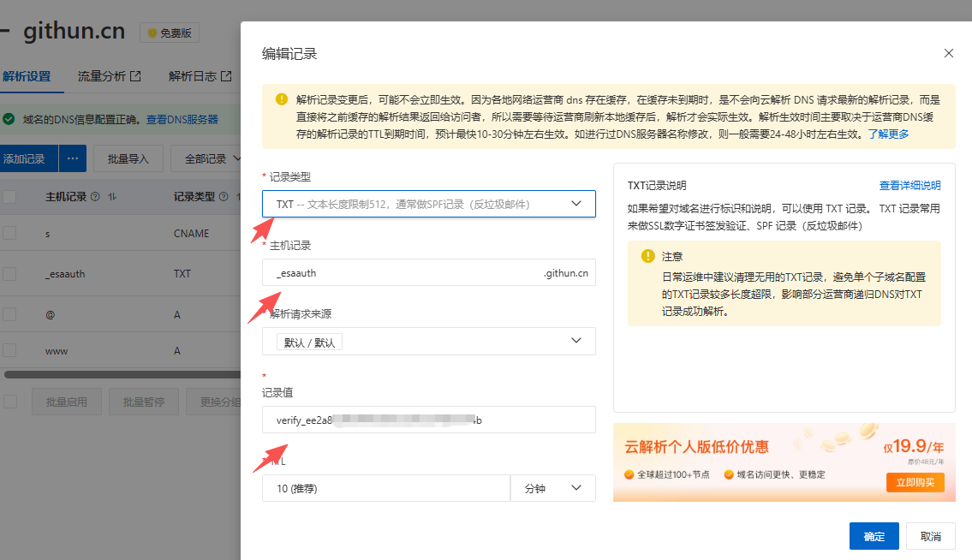Click the 免费版 badge
972x560 pixels.
pyautogui.click(x=170, y=33)
